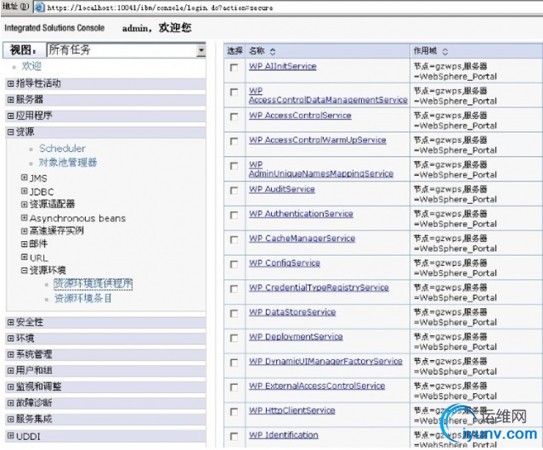Expand the 资源适配器 node
543x450 pixels.
[x=24, y=204]
